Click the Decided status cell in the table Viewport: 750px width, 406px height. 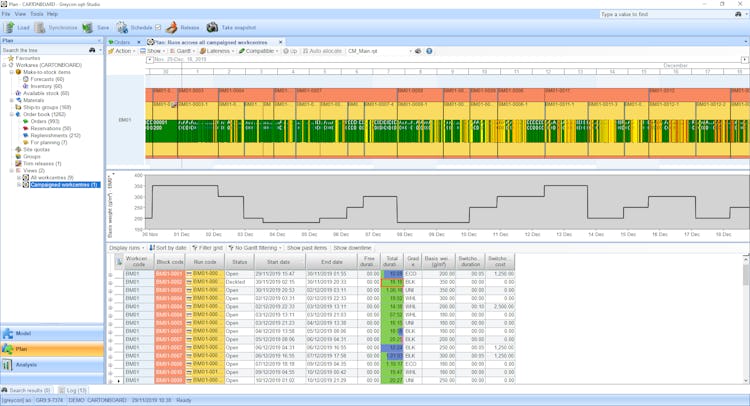pos(239,282)
